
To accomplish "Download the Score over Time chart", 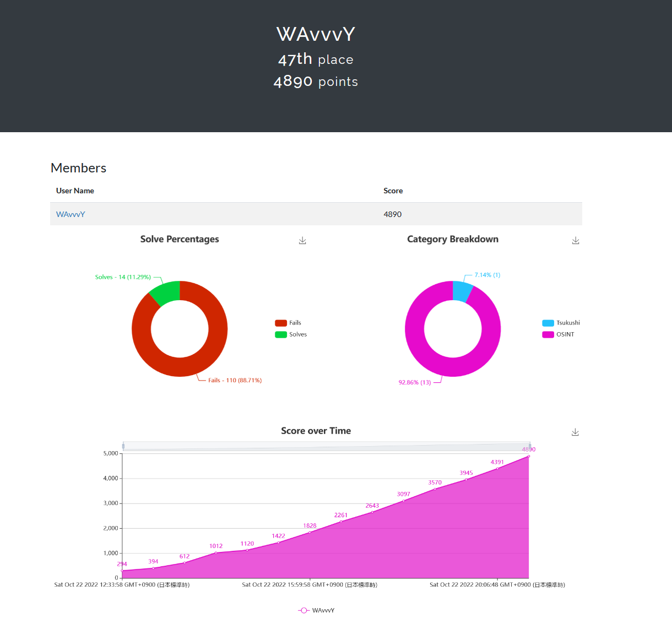I will click(x=575, y=432).
